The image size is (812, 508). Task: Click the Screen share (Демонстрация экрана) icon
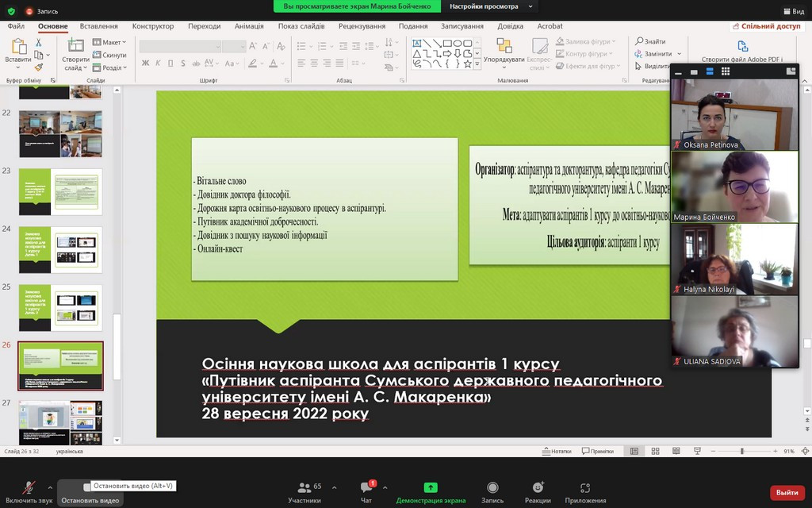tap(431, 487)
